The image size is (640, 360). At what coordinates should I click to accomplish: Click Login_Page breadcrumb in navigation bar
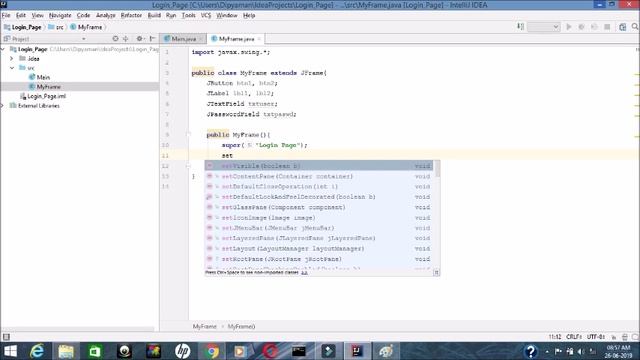click(x=23, y=27)
